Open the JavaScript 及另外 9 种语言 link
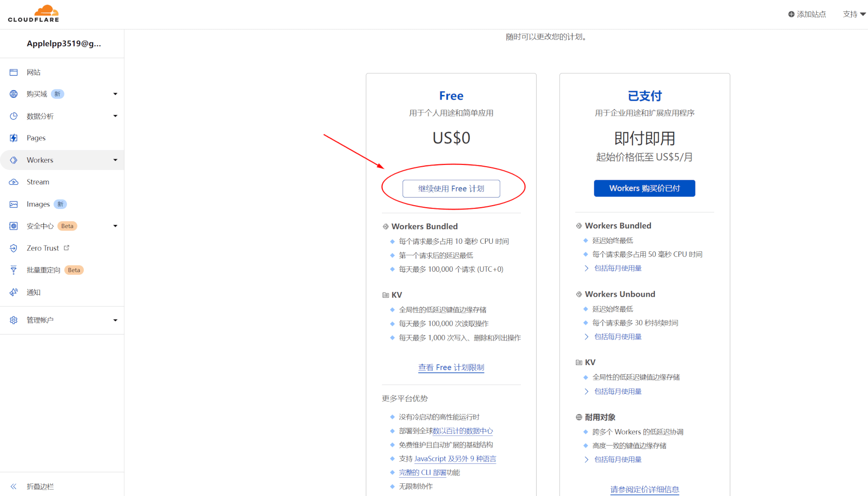This screenshot has width=868, height=496. point(455,459)
